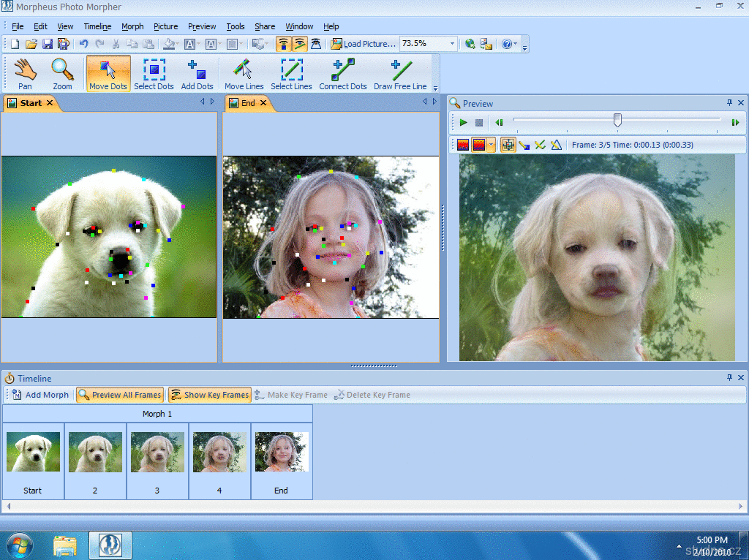Toggle Show Key Frames
The image size is (749, 560).
pyautogui.click(x=210, y=395)
